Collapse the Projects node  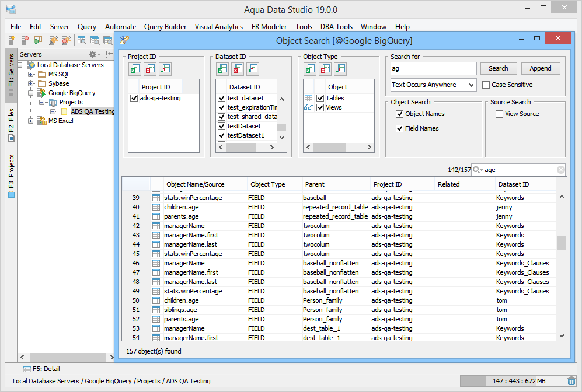click(41, 102)
